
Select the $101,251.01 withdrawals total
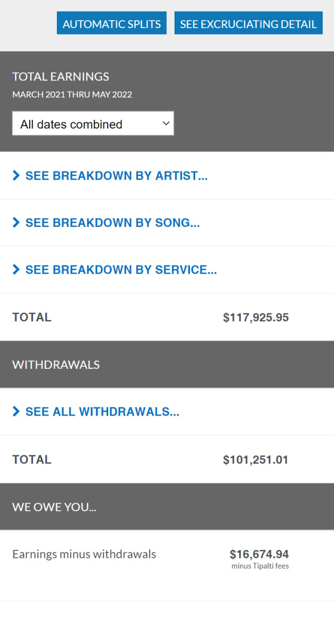[256, 460]
